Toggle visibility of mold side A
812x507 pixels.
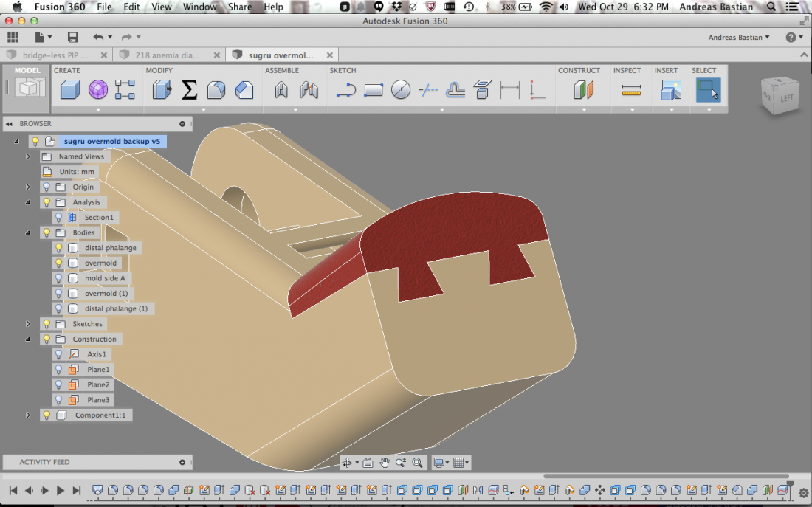point(59,278)
